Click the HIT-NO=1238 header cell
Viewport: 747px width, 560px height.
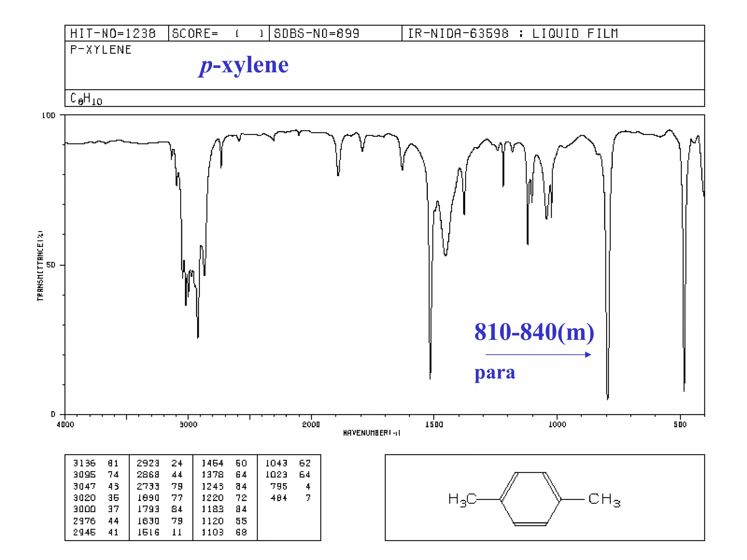point(116,33)
